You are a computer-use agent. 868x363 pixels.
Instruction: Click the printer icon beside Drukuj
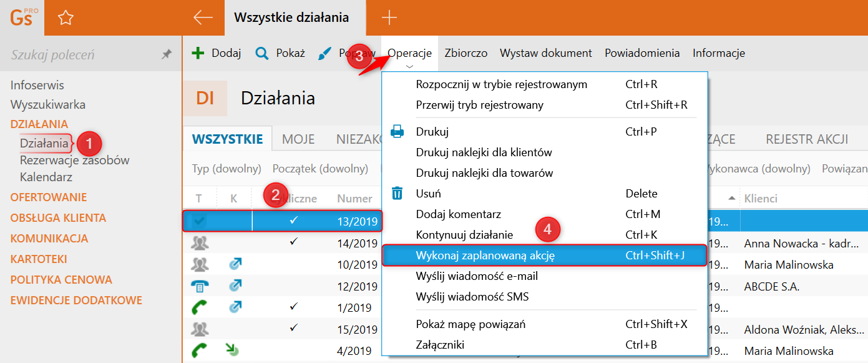(397, 132)
